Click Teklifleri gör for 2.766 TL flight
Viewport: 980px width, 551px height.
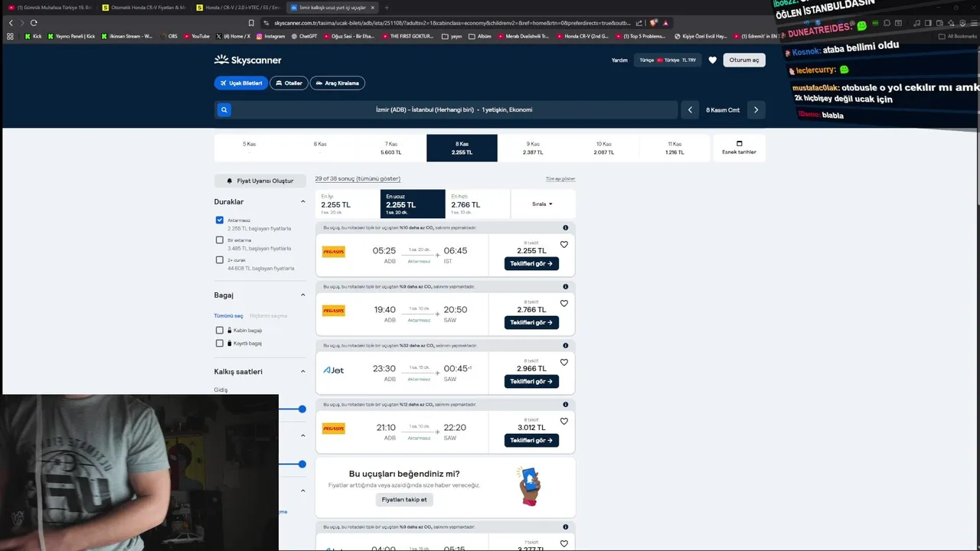coord(531,322)
